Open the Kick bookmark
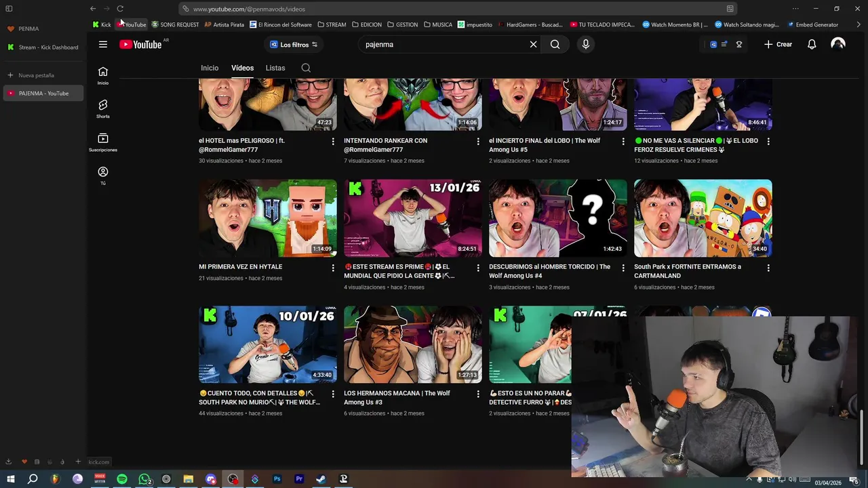The height and width of the screenshot is (488, 868). point(102,24)
